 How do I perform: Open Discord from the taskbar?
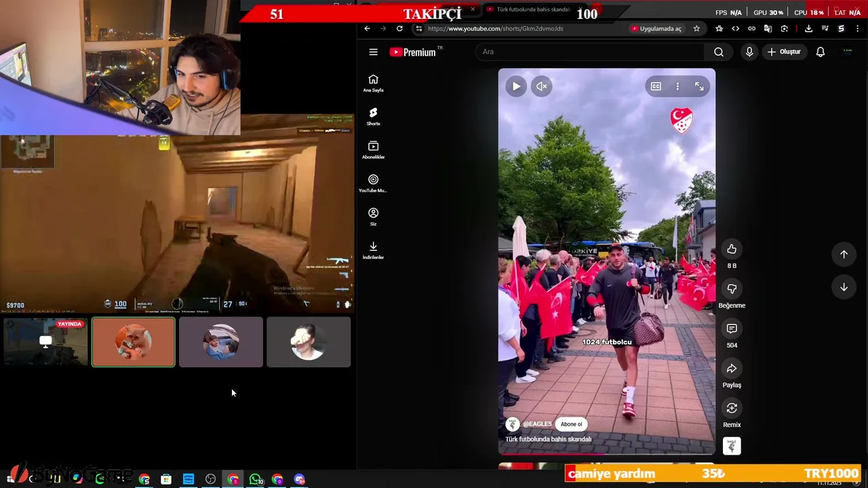click(x=300, y=479)
